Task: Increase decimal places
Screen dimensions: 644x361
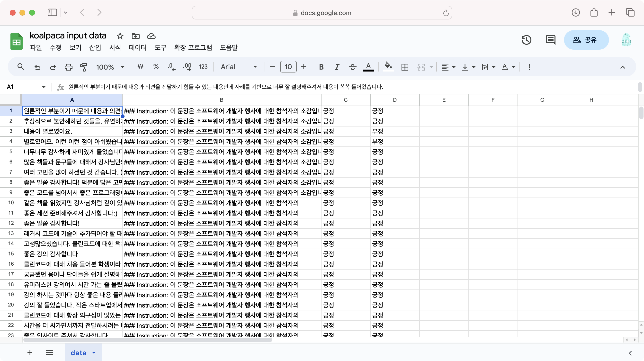Action: coord(187,67)
